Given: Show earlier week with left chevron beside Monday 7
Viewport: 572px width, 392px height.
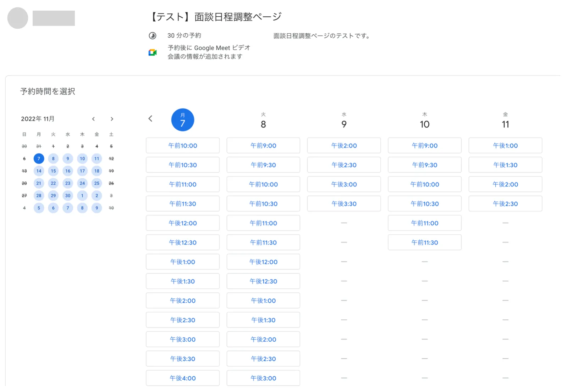Looking at the screenshot, I should [150, 119].
